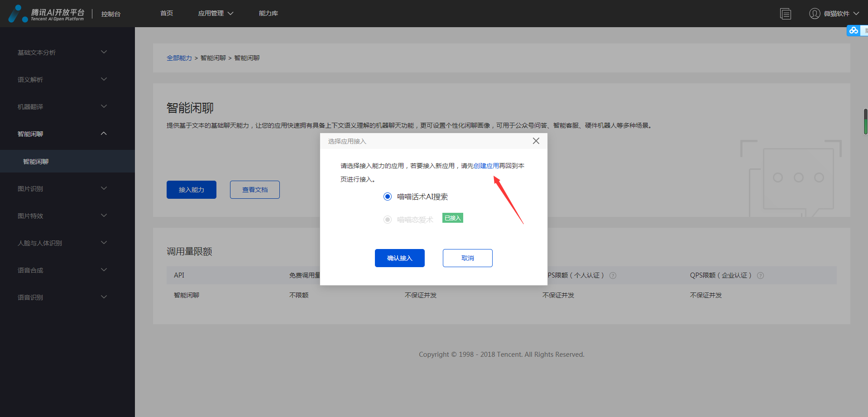Click the 智能闲聊 cell in the quota table
Viewport: 868px width, 417px height.
point(187,295)
